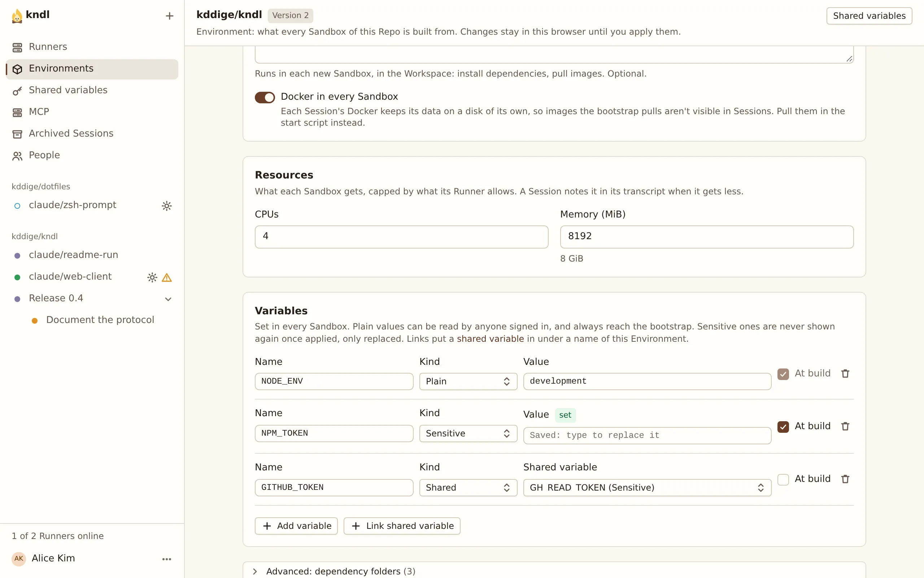Click the kddige/kndl sidebar group label
Image resolution: width=924 pixels, height=578 pixels.
pos(34,237)
